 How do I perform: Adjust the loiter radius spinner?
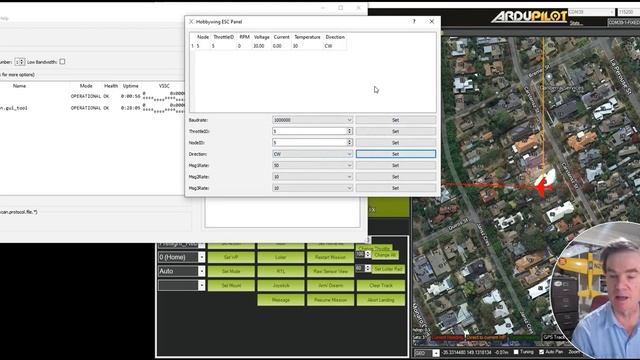point(367,268)
